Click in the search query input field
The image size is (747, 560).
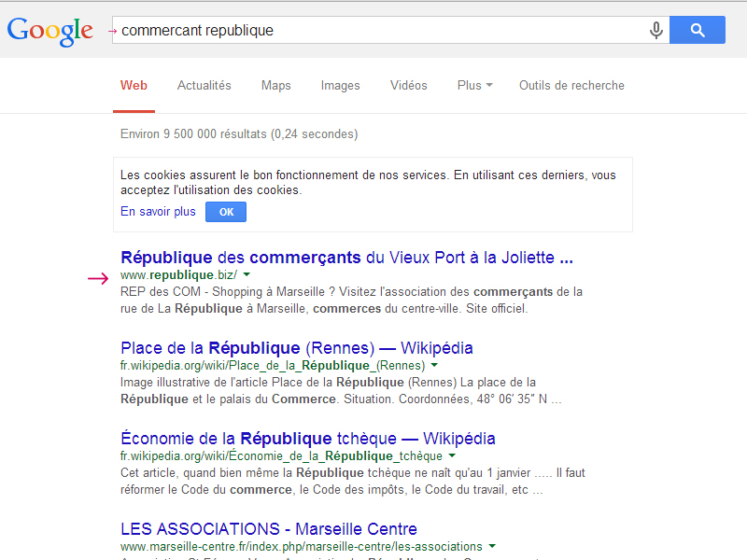(373, 30)
